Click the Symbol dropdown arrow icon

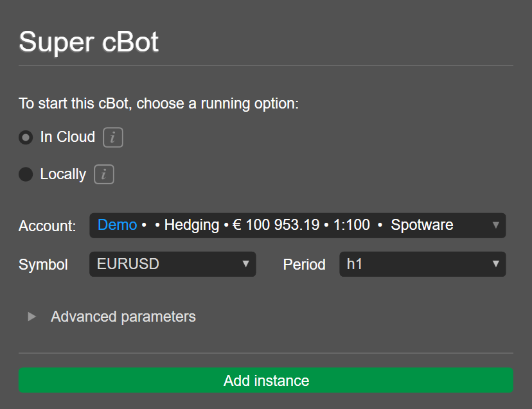tap(245, 264)
